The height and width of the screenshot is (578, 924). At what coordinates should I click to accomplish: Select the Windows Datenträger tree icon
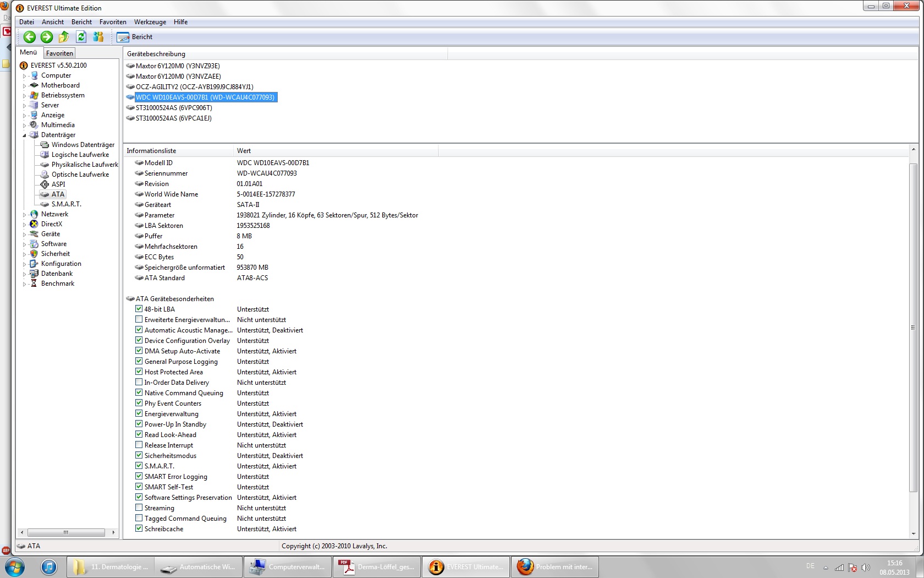pyautogui.click(x=45, y=145)
